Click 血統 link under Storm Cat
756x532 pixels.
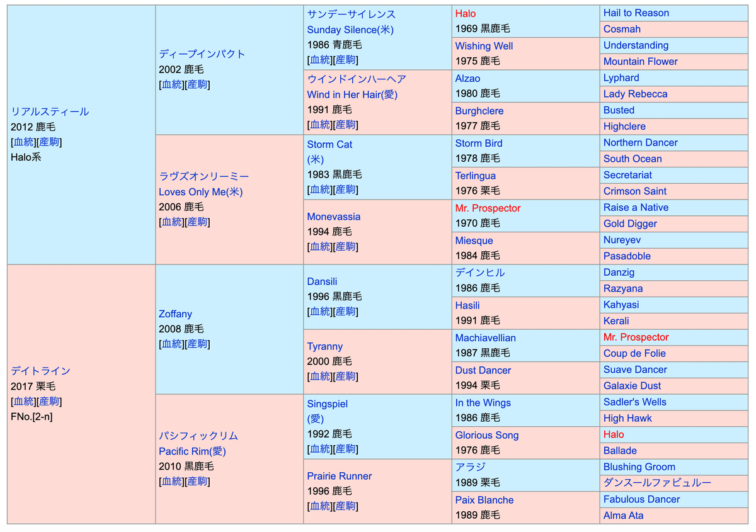pos(320,190)
